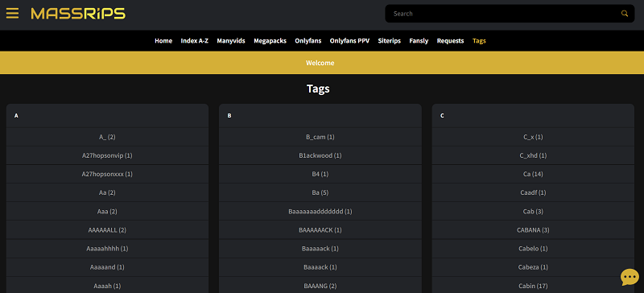644x293 pixels.
Task: Open the AAAAAALL (2) tag
Action: pyautogui.click(x=107, y=229)
